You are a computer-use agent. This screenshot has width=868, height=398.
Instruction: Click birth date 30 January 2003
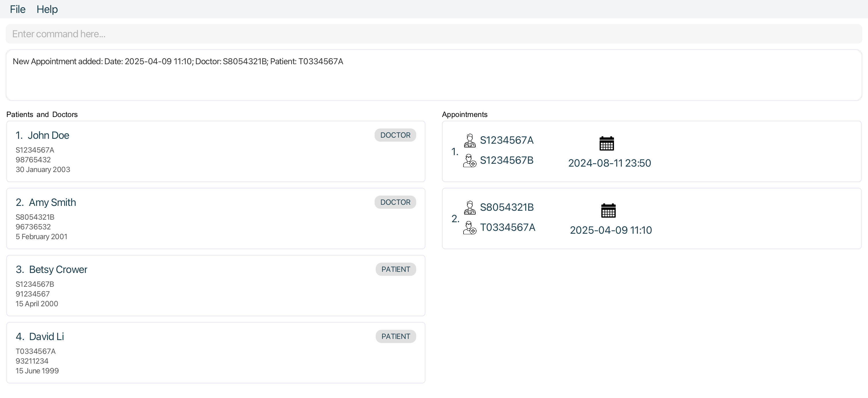click(43, 169)
